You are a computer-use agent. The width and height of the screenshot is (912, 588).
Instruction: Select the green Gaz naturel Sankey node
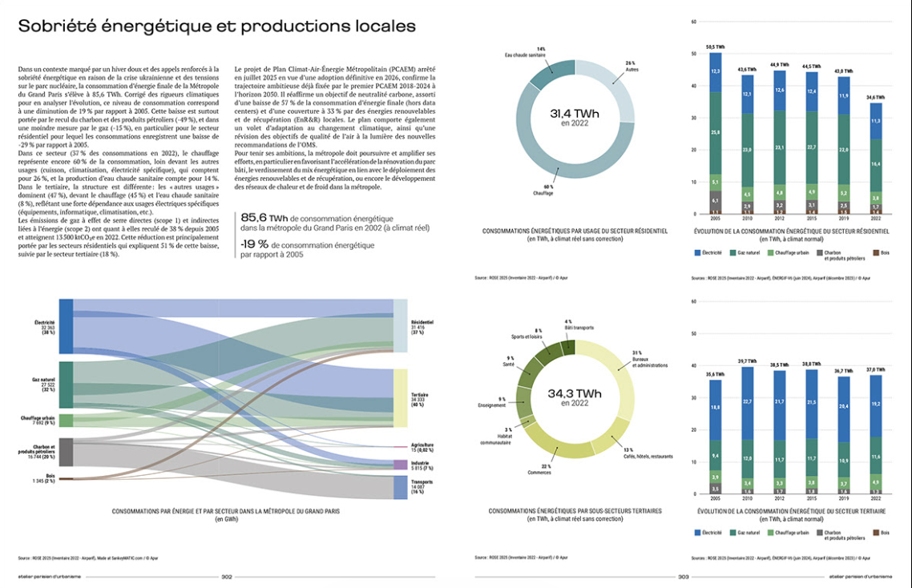click(67, 385)
